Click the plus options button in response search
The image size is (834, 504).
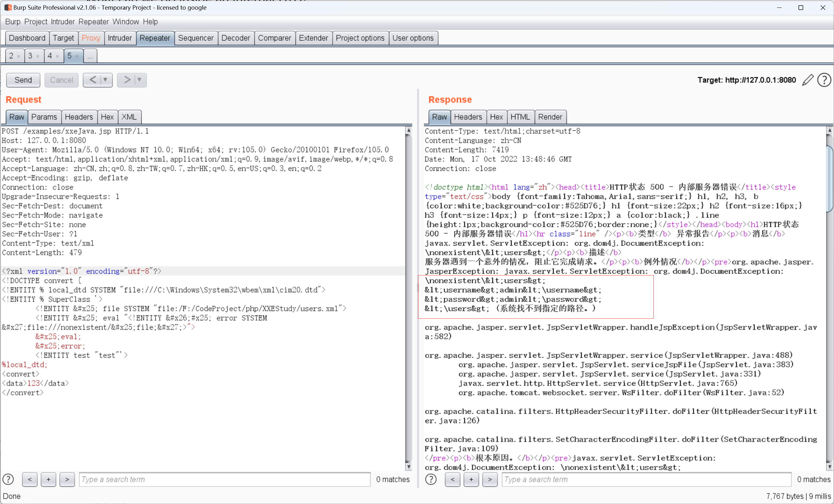[471, 479]
